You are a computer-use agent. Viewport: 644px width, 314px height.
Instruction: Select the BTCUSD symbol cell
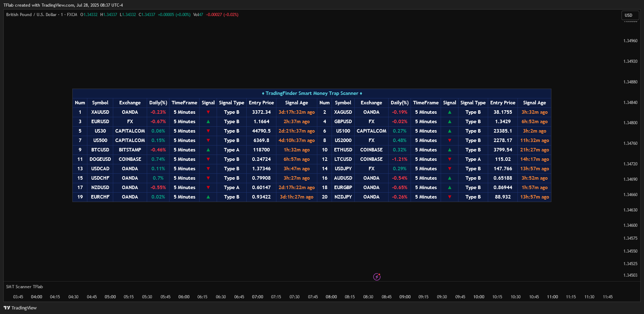coord(100,150)
